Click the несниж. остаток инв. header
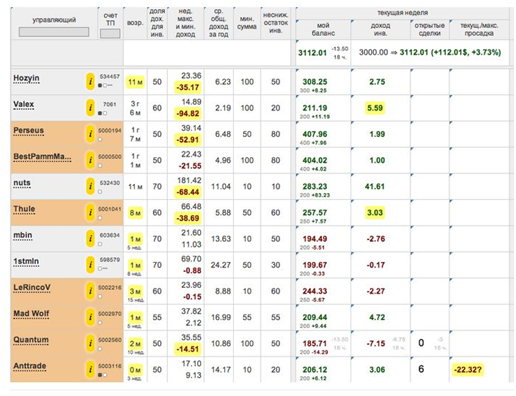The image size is (516, 396). [x=276, y=23]
